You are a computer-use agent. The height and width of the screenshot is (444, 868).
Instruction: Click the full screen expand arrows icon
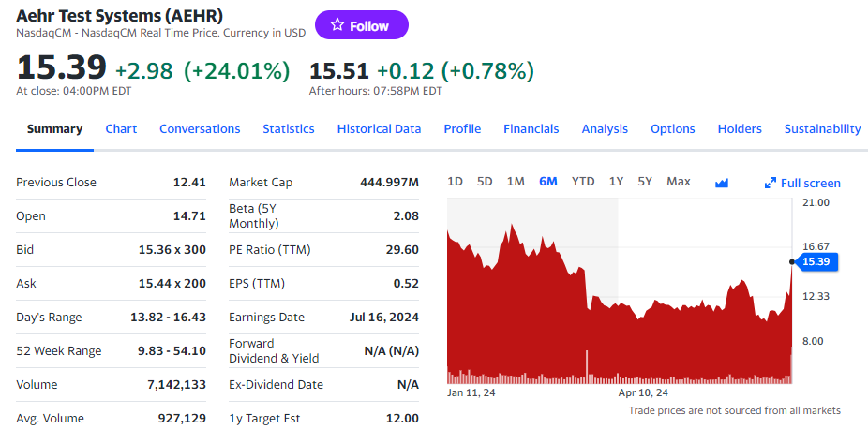(770, 183)
